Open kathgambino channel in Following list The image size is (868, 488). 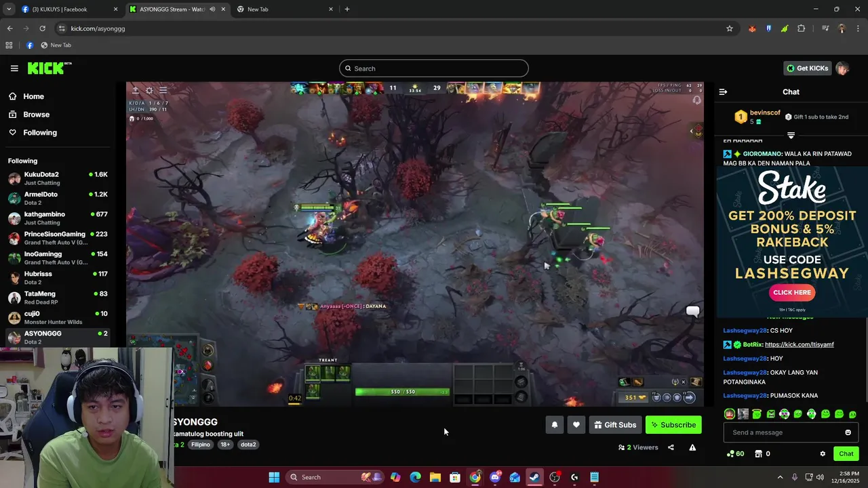(58, 218)
